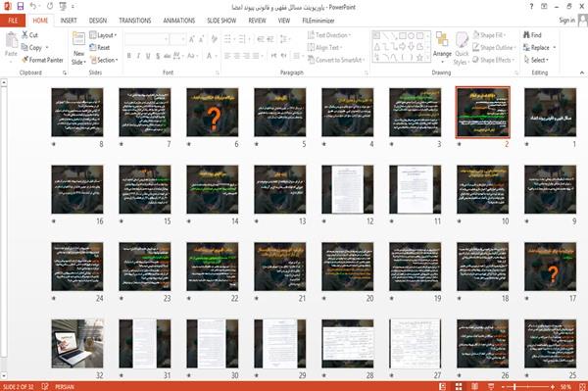Open the Shape Effects dropdown
Screen dimensions: 588x391
pyautogui.click(x=494, y=60)
